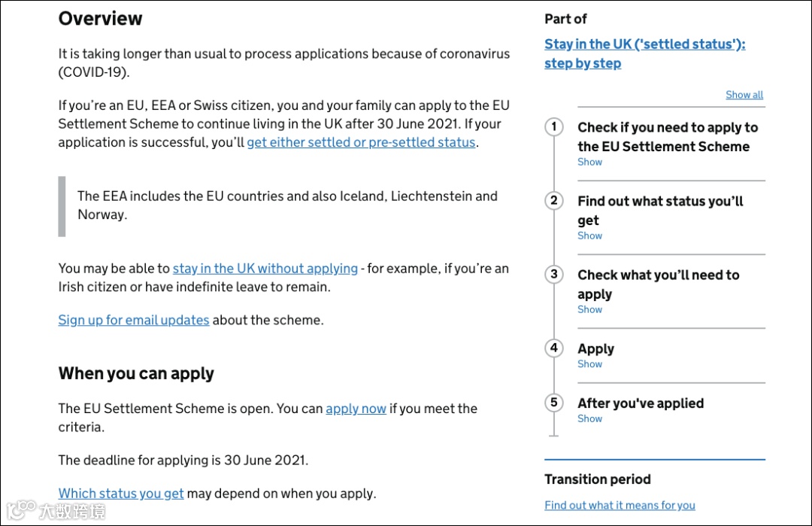Click the 'After you've applied' step heading
Image resolution: width=812 pixels, height=526 pixels.
click(x=641, y=403)
